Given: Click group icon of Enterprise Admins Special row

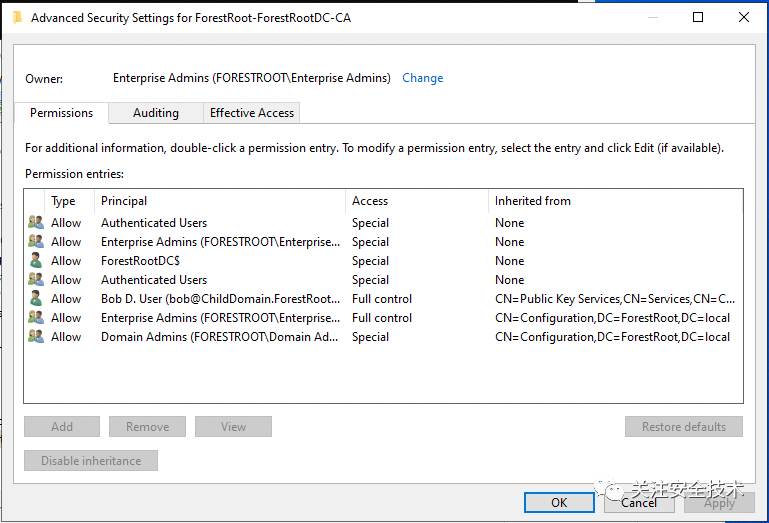Looking at the screenshot, I should pos(36,241).
